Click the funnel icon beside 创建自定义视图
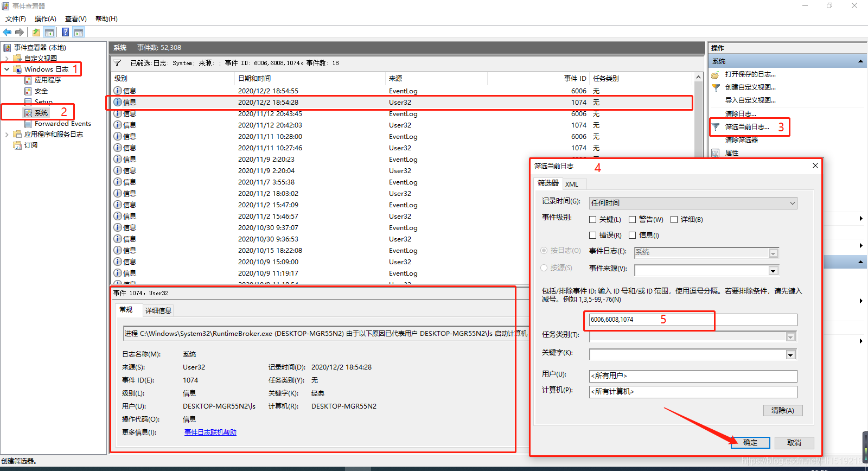The image size is (868, 471). point(716,87)
